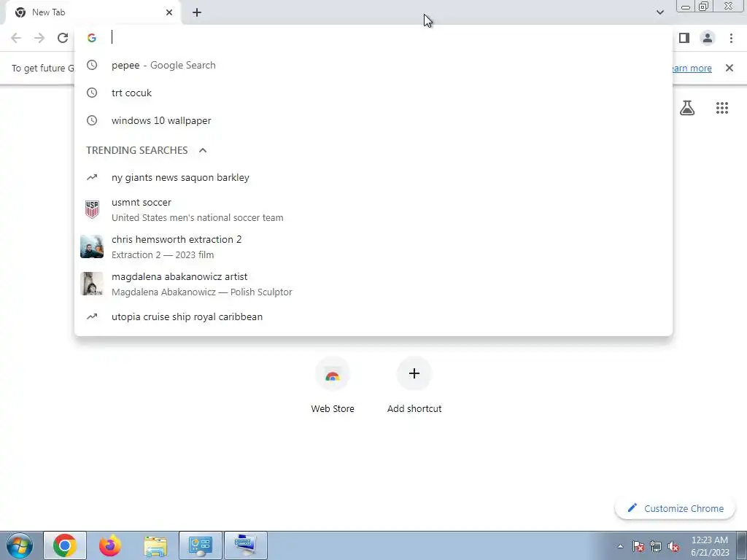This screenshot has width=747, height=560.
Task: Pick the usmnt soccer suggestion
Action: pos(373,209)
